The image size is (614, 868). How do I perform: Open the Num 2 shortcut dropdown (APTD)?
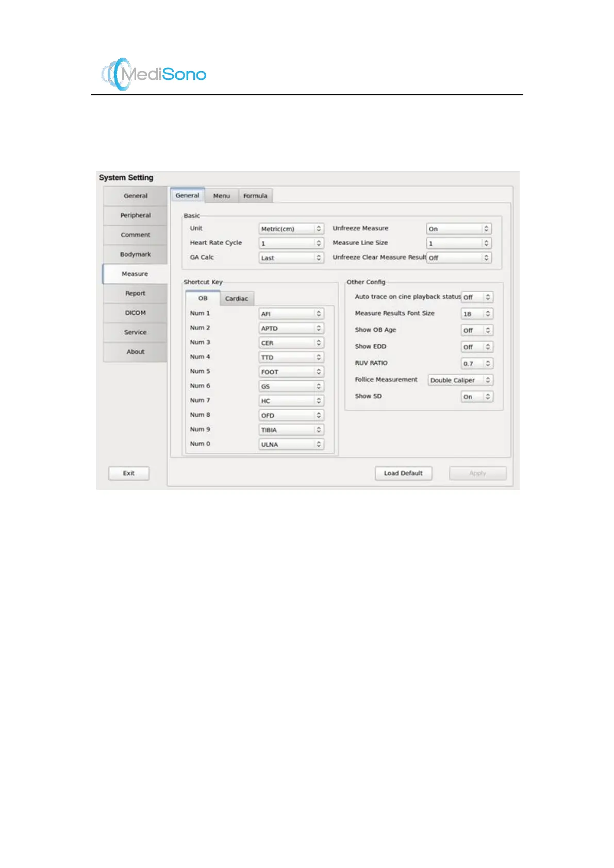point(291,328)
